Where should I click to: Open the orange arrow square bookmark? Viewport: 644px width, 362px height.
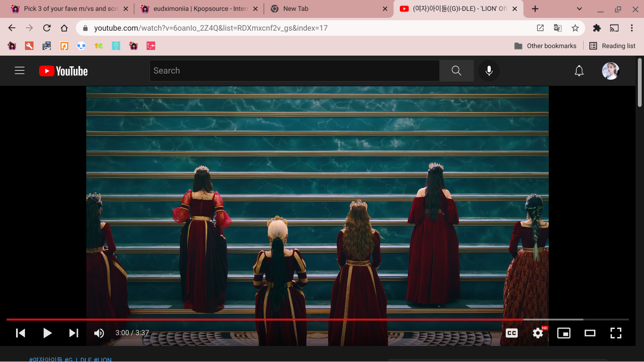[x=64, y=46]
